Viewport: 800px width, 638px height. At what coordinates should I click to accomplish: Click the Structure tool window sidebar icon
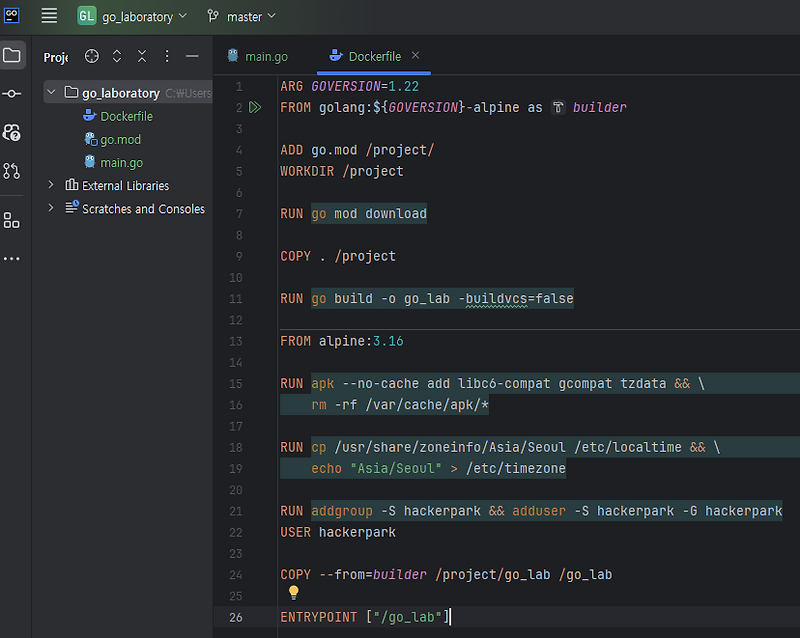tap(13, 221)
